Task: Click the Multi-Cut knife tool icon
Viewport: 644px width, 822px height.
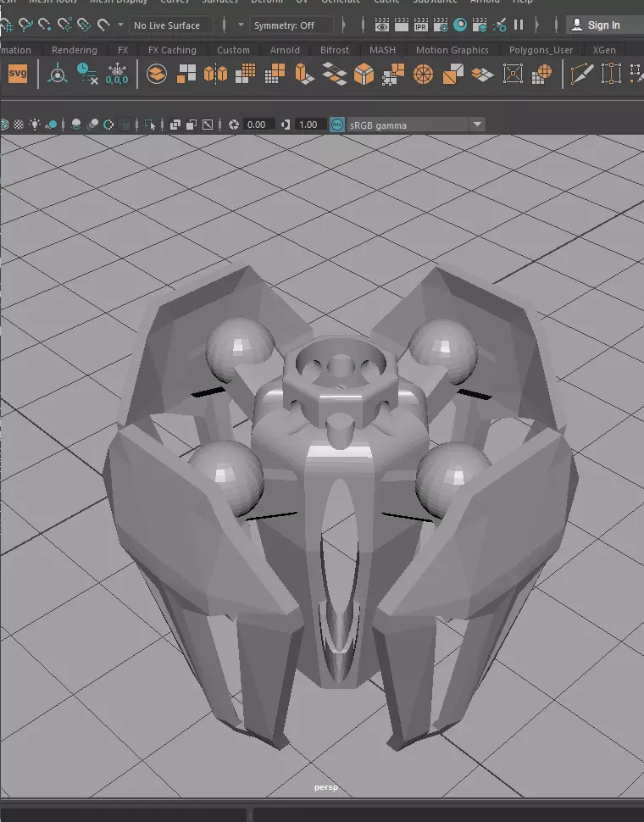Action: [x=581, y=74]
